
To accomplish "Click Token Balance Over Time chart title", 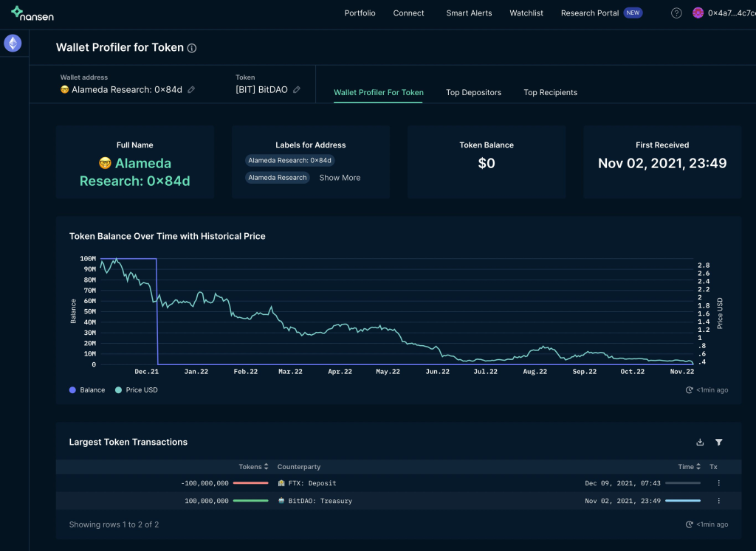I will pyautogui.click(x=168, y=237).
